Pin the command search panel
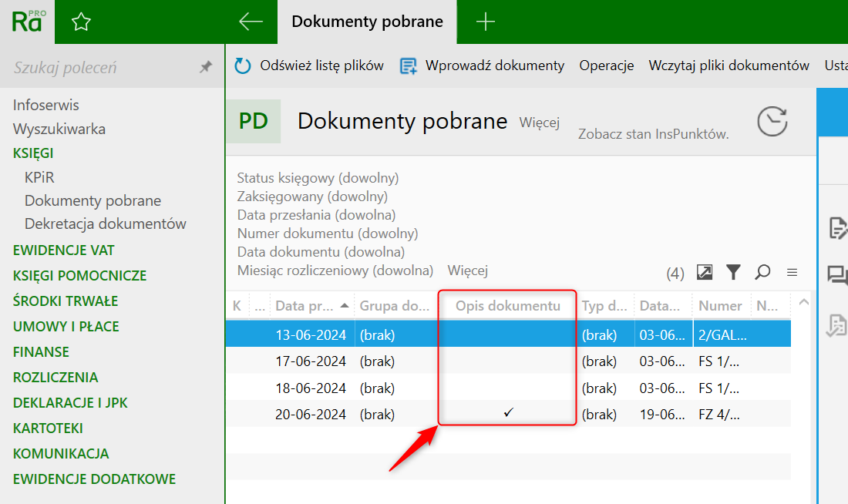The width and height of the screenshot is (848, 504). click(206, 67)
